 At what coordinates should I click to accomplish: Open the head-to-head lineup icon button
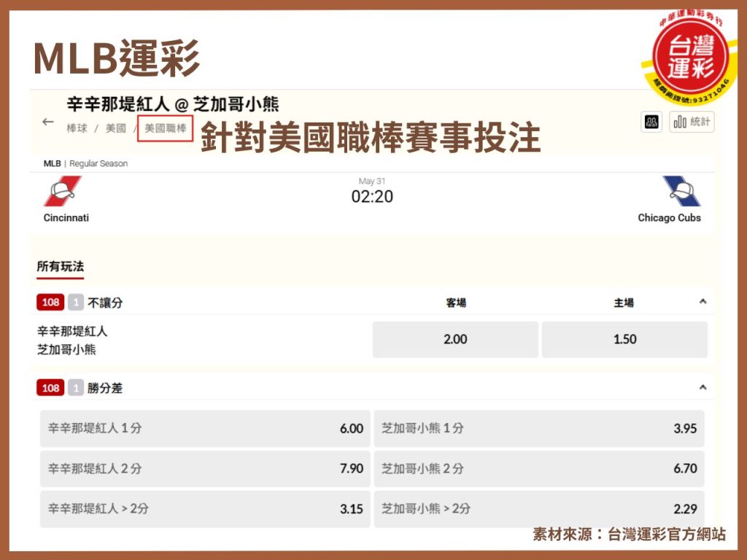651,122
